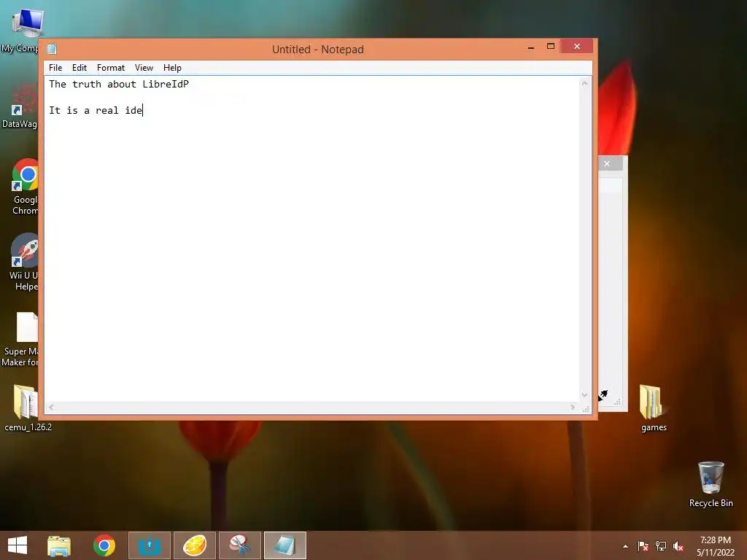This screenshot has height=560, width=747.
Task: Show hidden system tray icons
Action: click(x=625, y=546)
